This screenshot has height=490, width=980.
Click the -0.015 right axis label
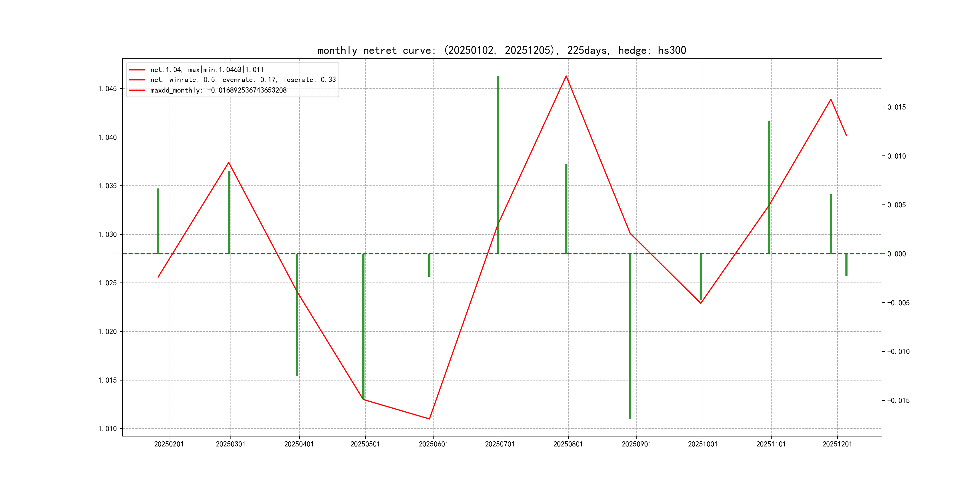pyautogui.click(x=898, y=400)
